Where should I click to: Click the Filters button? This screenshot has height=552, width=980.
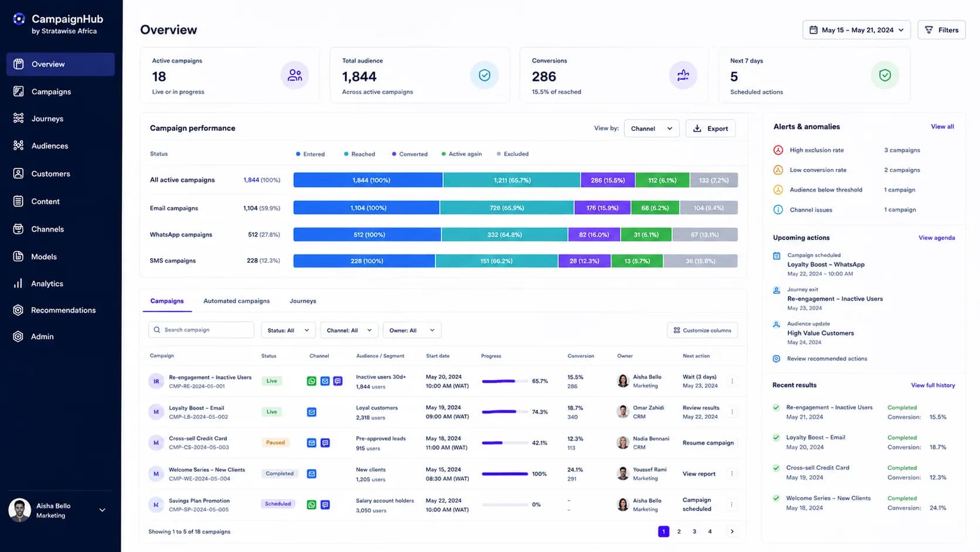point(941,30)
